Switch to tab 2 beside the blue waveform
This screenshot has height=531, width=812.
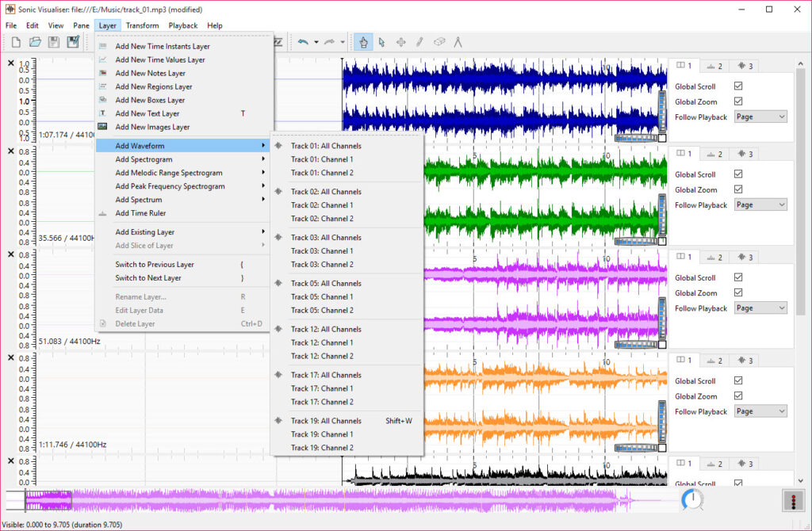tap(714, 67)
